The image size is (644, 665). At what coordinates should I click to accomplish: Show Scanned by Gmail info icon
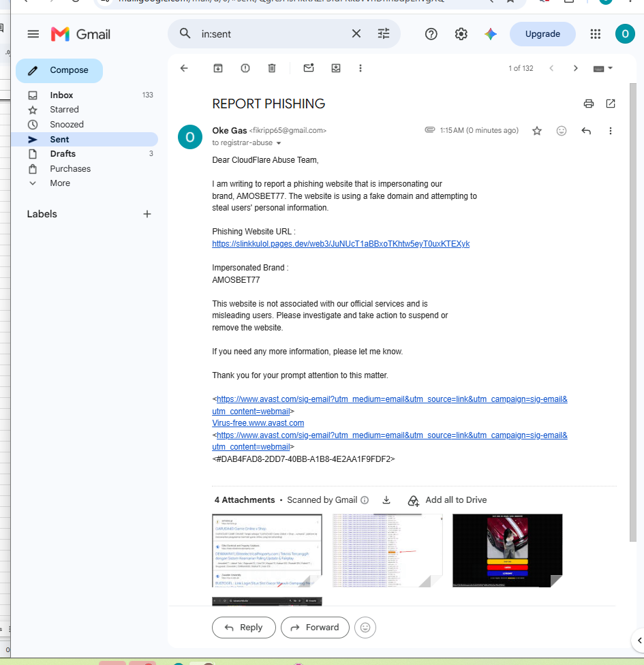365,500
